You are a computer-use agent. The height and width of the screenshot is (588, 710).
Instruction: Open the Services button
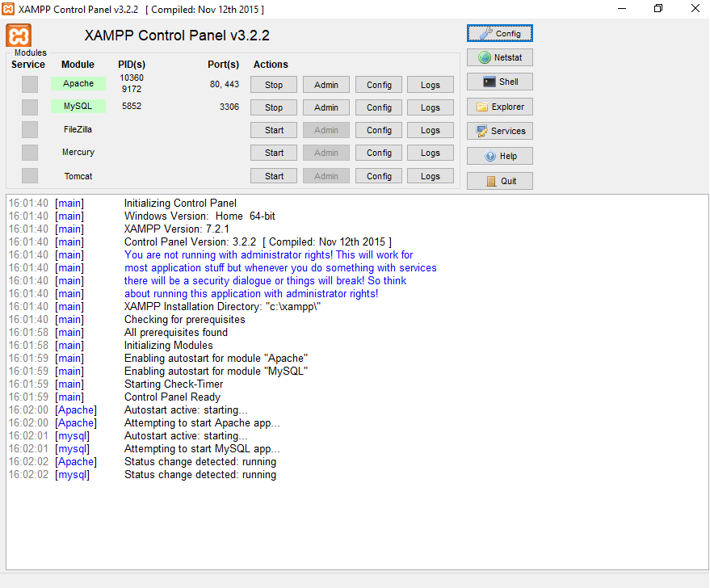(499, 131)
